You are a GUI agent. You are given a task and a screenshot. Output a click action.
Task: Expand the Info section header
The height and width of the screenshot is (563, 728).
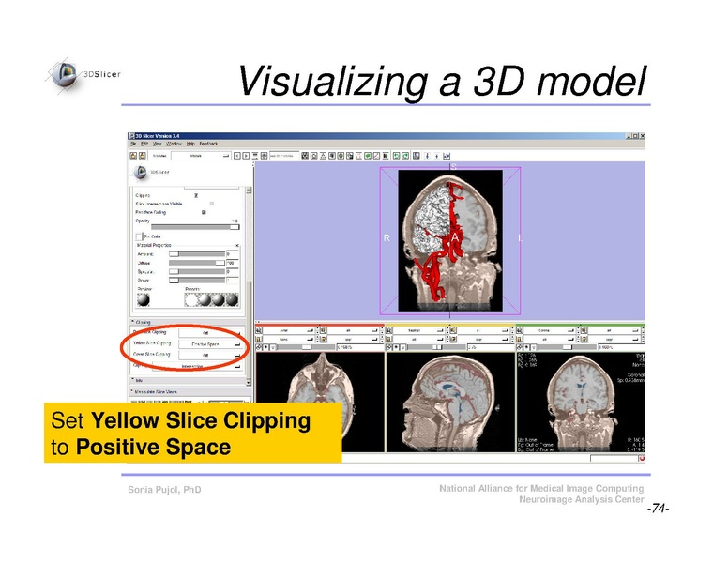coord(188,380)
